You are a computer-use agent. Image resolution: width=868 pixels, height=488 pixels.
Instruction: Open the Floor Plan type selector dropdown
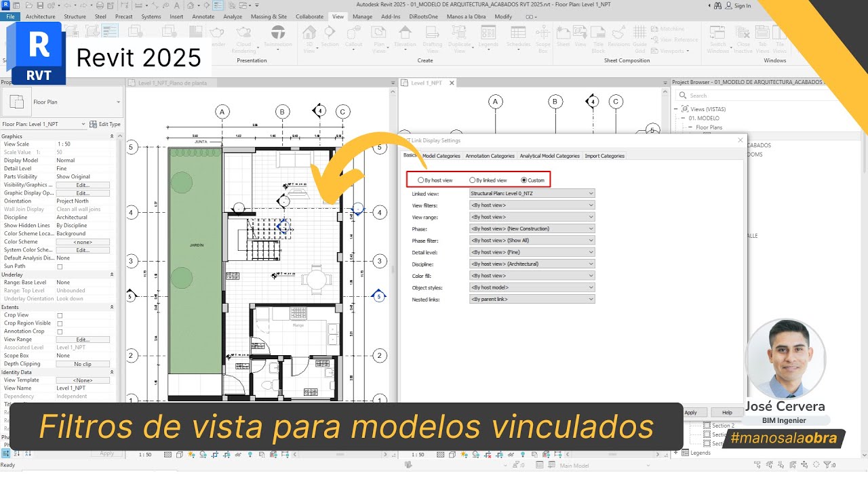pos(118,102)
